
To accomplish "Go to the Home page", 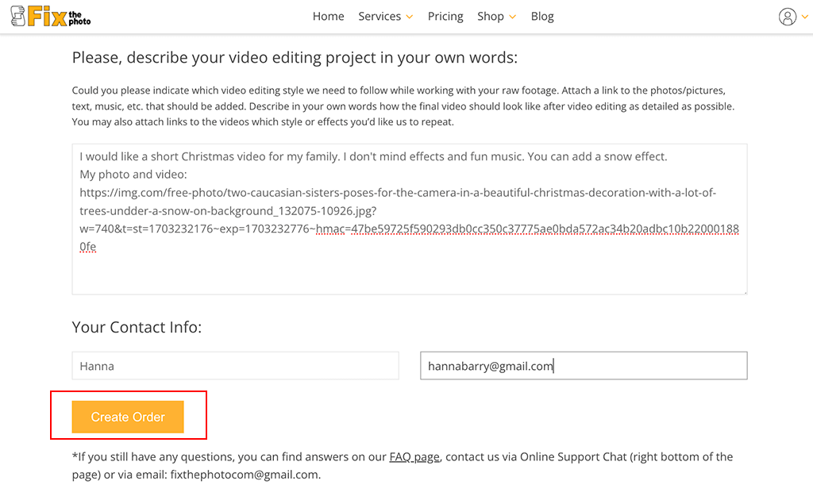I will 328,17.
